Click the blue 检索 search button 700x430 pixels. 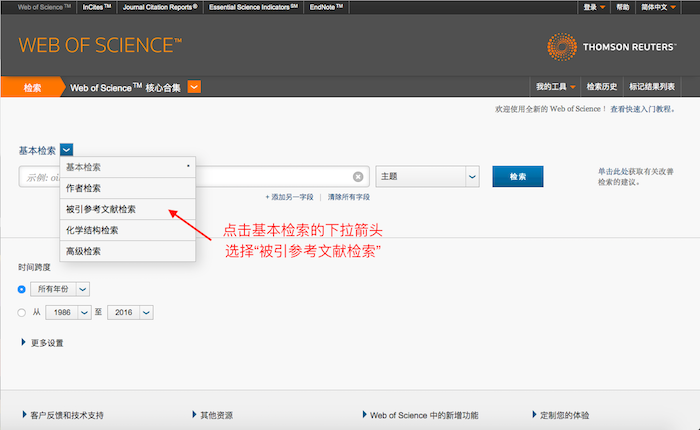tap(517, 177)
